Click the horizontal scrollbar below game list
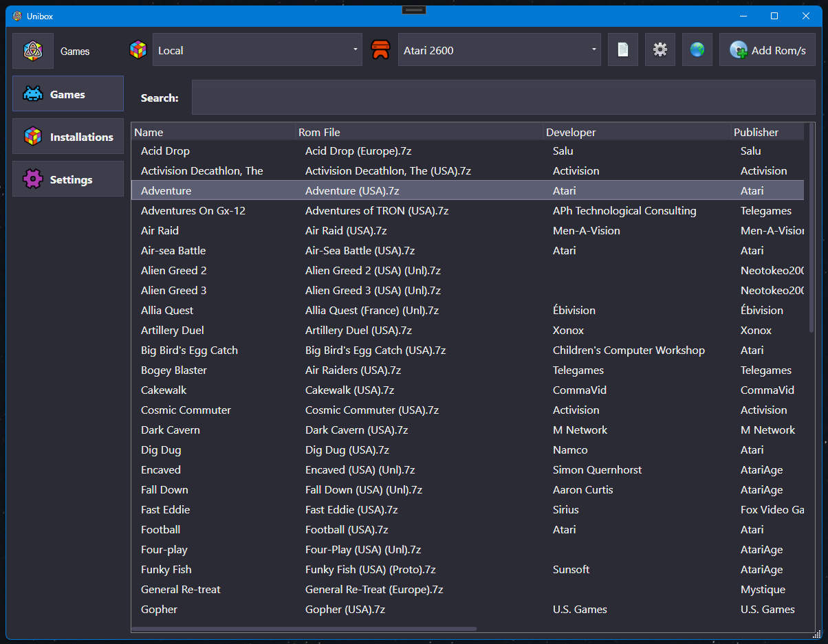This screenshot has height=644, width=828. [304, 628]
